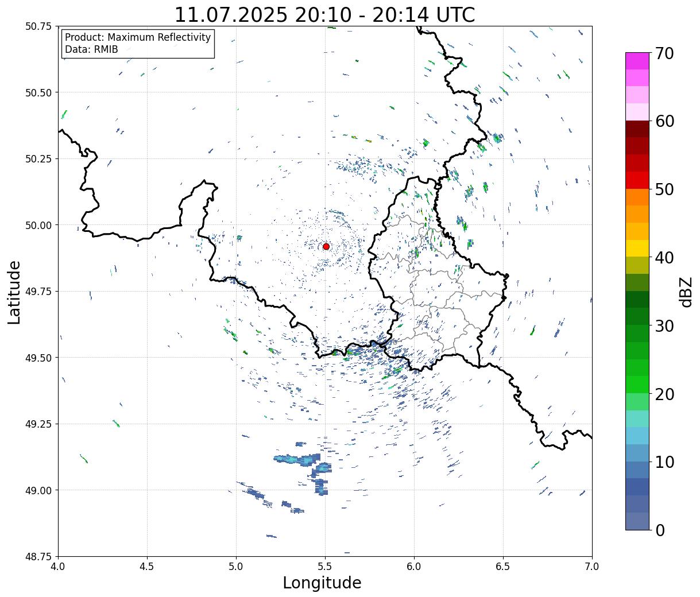The width and height of the screenshot is (700, 597).
Task: Click the colorbar tick label 70
Action: pos(664,53)
